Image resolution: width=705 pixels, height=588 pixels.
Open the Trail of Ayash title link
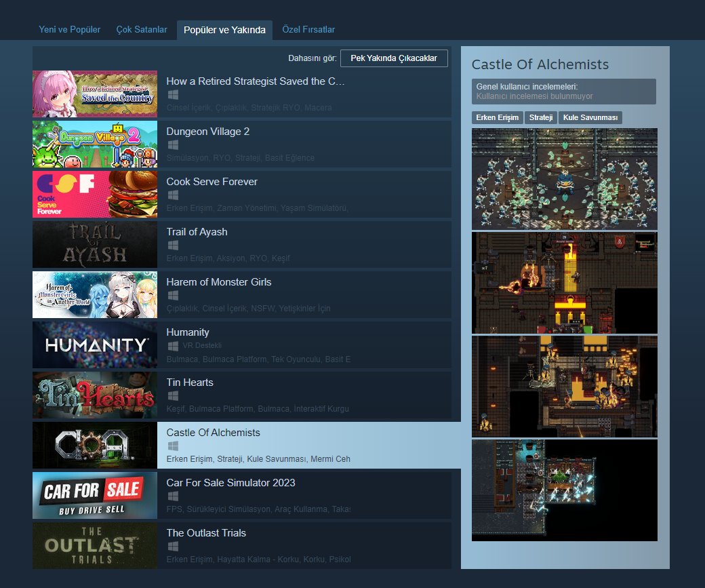[x=197, y=232]
